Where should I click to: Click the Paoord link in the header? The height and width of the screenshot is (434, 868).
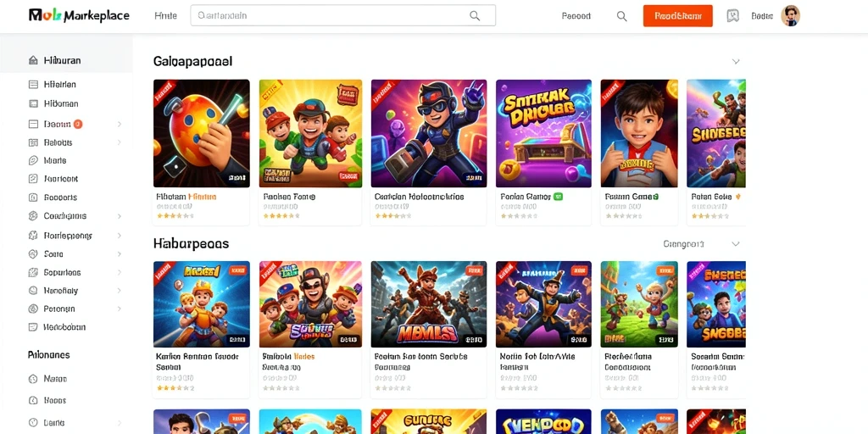[576, 16]
